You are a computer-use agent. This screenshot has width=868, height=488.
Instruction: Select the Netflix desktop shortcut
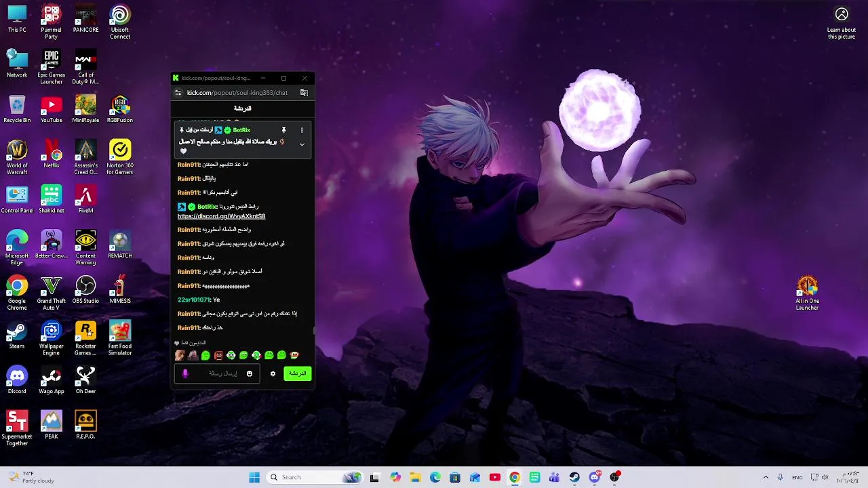pos(51,155)
